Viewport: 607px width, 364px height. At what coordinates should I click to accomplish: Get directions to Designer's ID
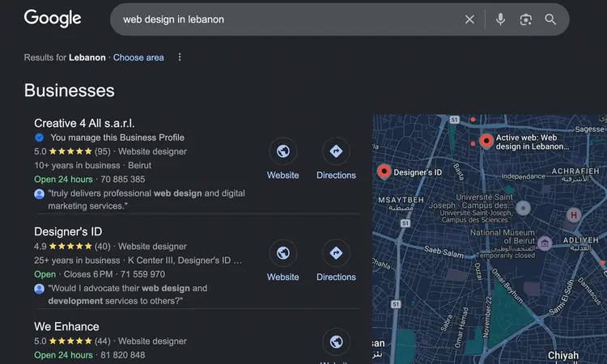pyautogui.click(x=336, y=253)
